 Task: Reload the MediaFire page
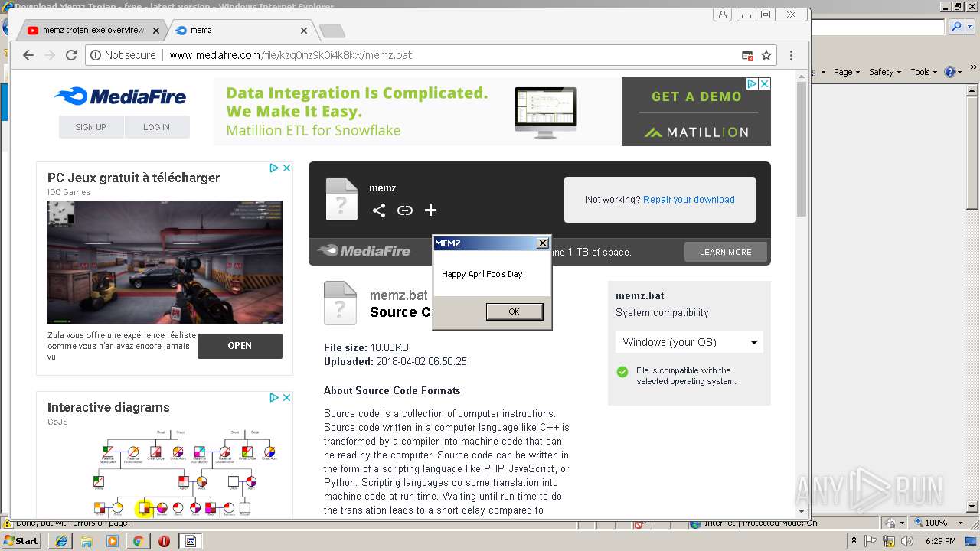[71, 55]
